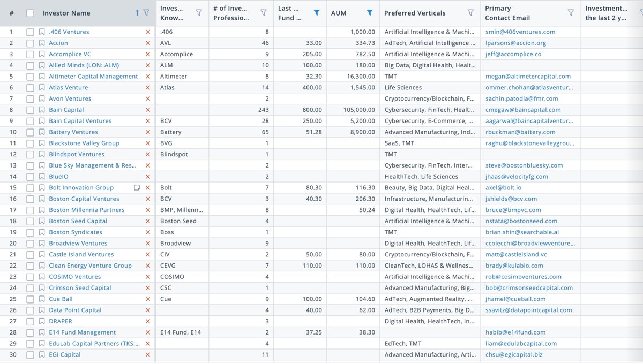
Task: Click email axel@bolt.io
Action: click(503, 188)
